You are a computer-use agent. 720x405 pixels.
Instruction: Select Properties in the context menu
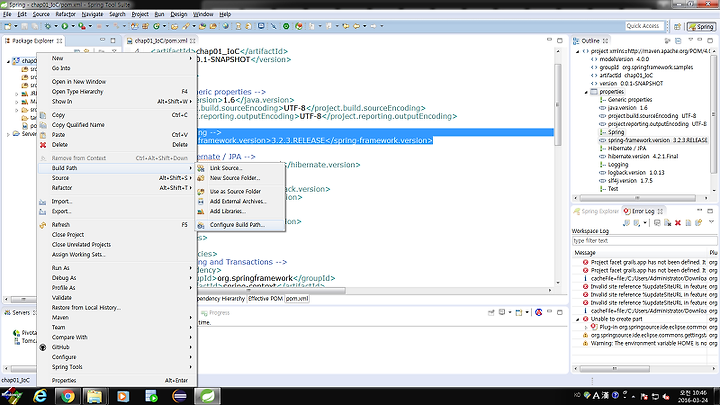pyautogui.click(x=117, y=381)
